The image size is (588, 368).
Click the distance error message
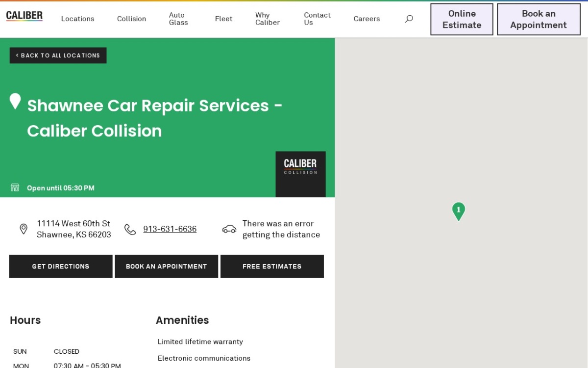[281, 229]
